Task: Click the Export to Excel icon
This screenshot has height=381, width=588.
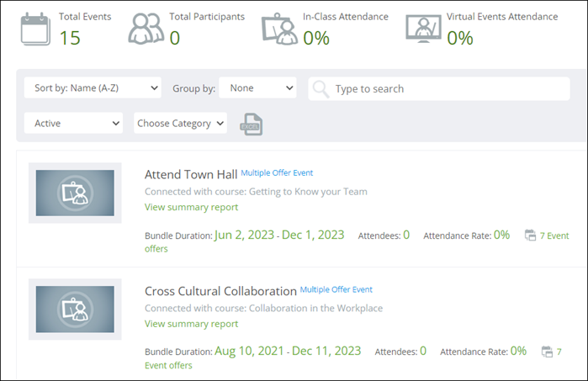Action: [x=251, y=124]
